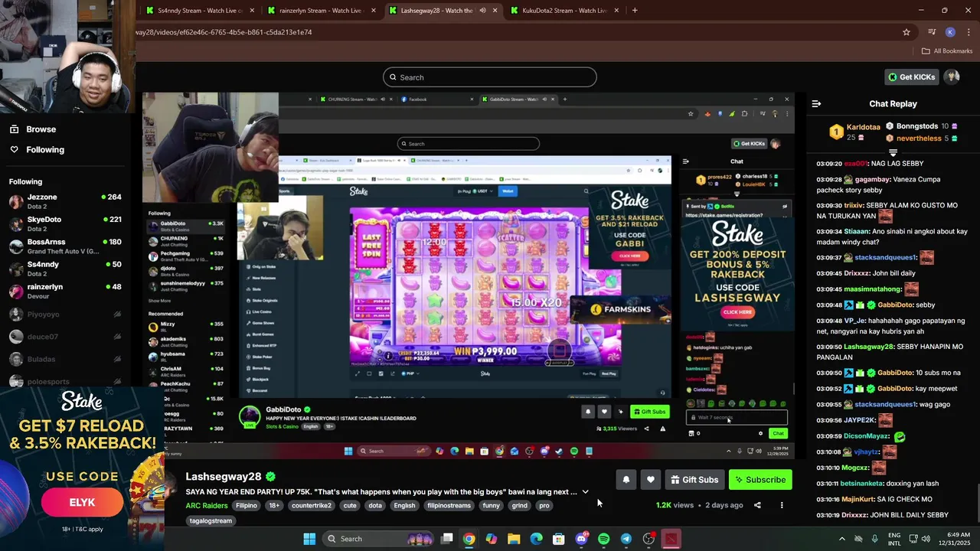Open Chrome three-dot menu
This screenshot has height=551, width=980.
969,32
